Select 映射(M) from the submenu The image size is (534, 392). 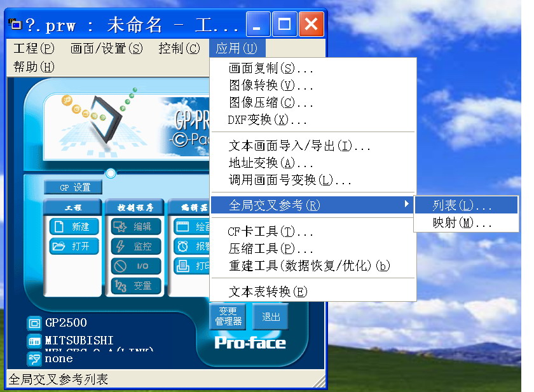(x=462, y=223)
